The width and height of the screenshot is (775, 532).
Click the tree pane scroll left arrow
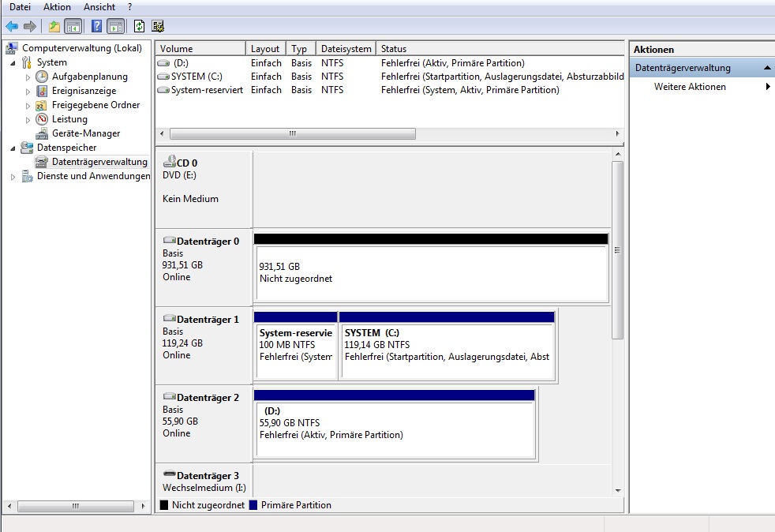click(9, 506)
